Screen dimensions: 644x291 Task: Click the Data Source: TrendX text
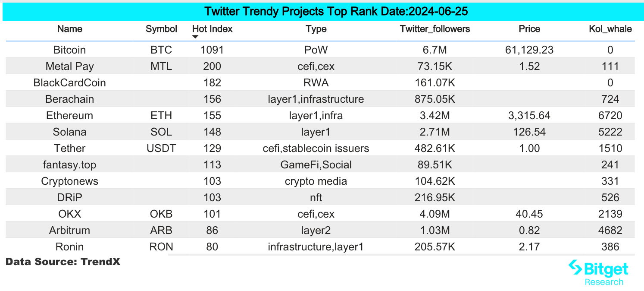[63, 262]
